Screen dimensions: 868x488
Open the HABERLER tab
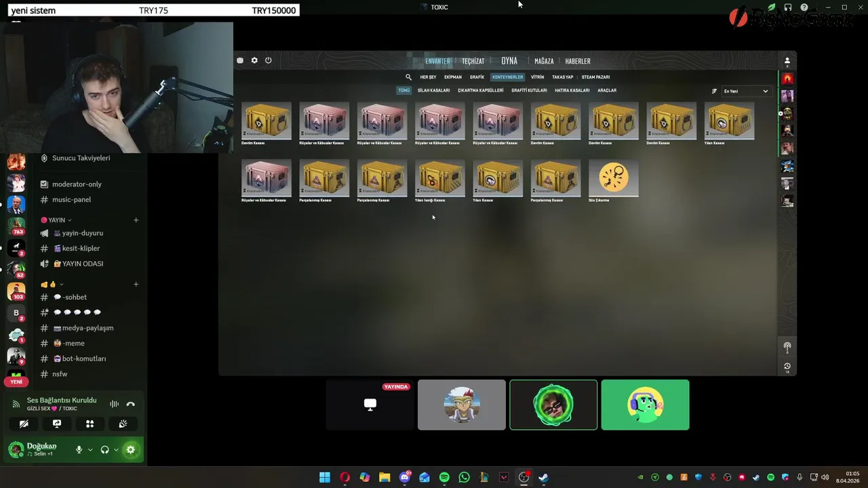pos(578,61)
